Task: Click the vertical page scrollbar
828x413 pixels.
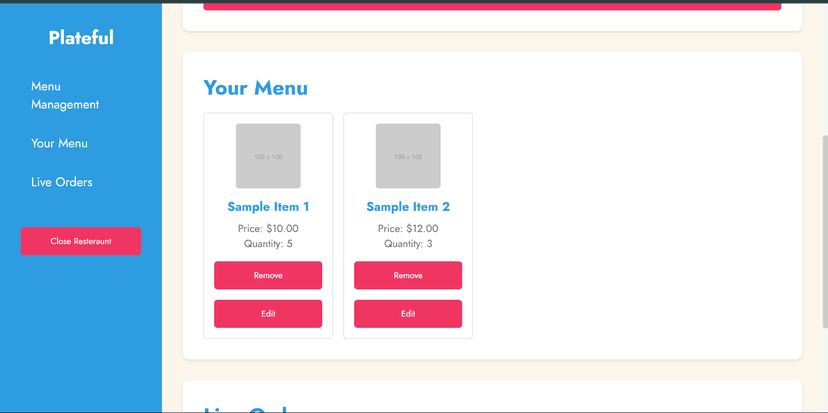Action: pos(825,231)
